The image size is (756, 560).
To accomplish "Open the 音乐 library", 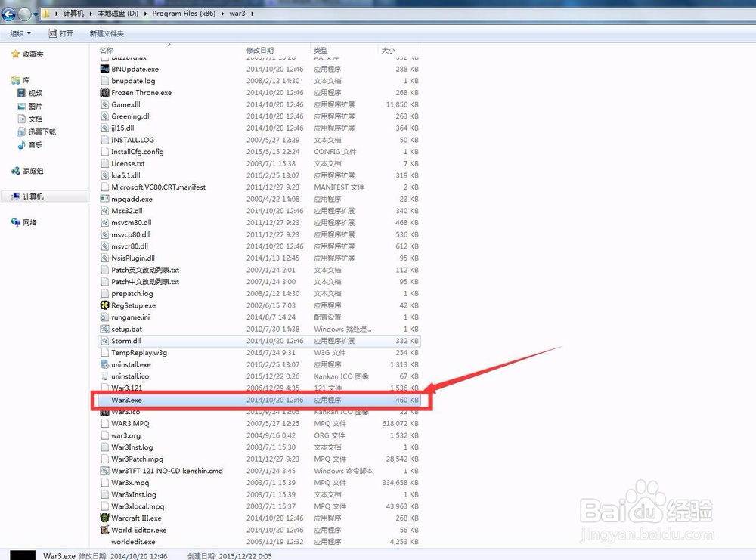I will (x=30, y=144).
